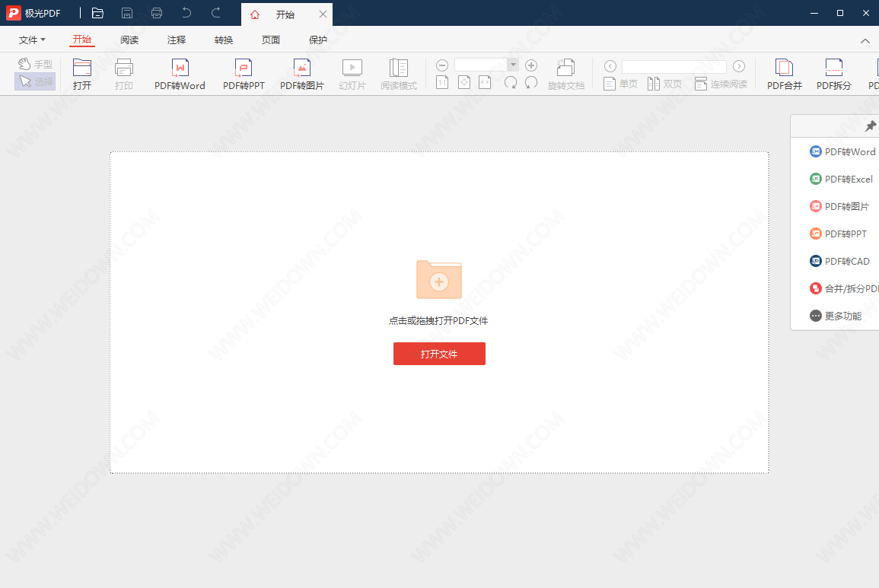Select the 手型 hand tool
Screen dimensions: 879x588
click(35, 64)
